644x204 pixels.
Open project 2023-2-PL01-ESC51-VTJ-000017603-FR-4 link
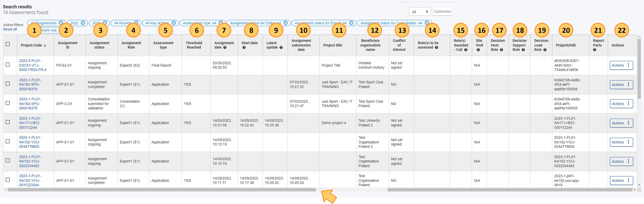click(33, 65)
